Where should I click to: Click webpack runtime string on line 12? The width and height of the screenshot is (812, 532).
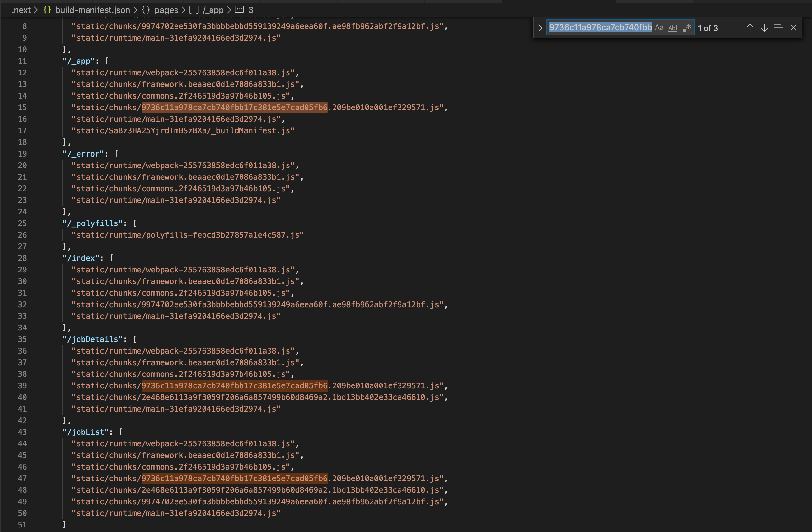[x=183, y=73]
